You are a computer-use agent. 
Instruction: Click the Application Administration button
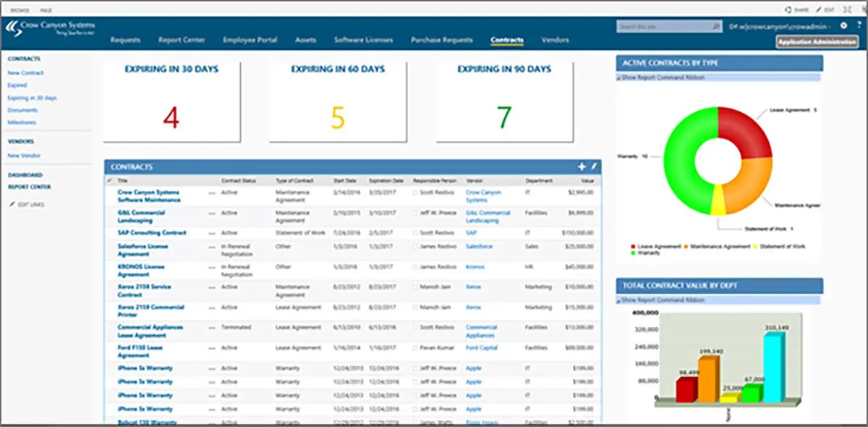coord(817,42)
